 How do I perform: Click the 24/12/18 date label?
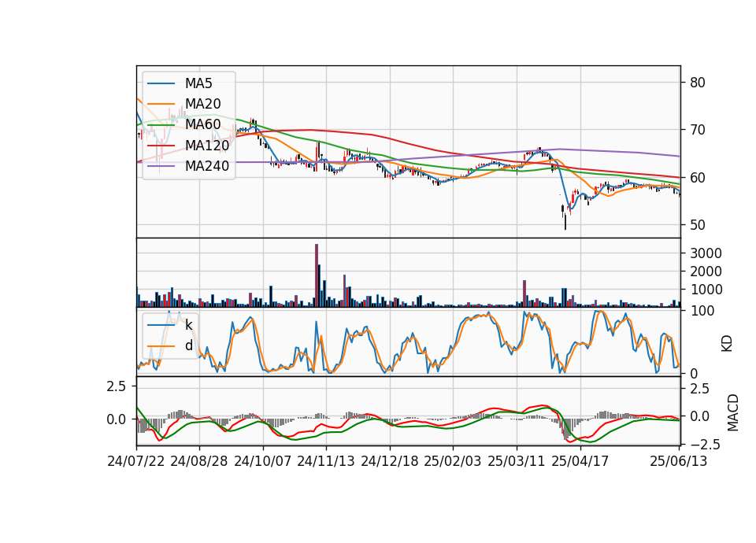coord(390,461)
